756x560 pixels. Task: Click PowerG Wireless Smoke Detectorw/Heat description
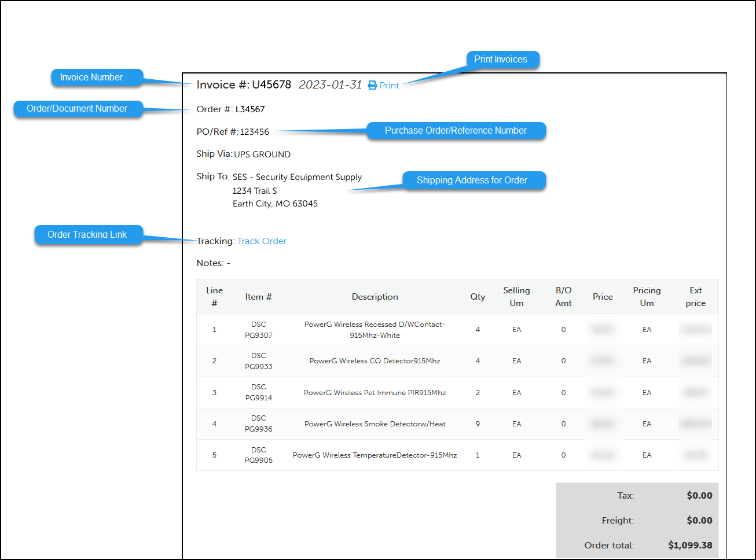tap(375, 424)
